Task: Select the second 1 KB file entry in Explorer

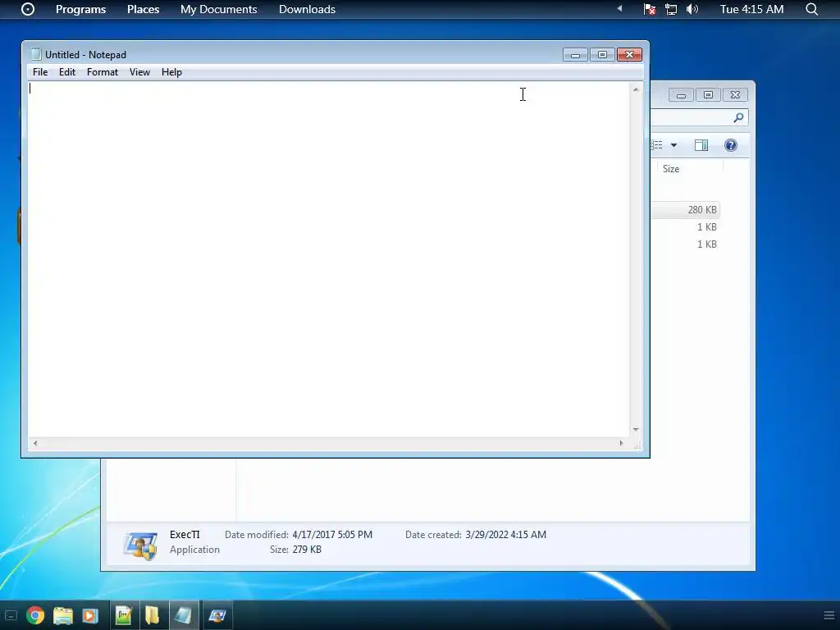Action: [x=706, y=244]
